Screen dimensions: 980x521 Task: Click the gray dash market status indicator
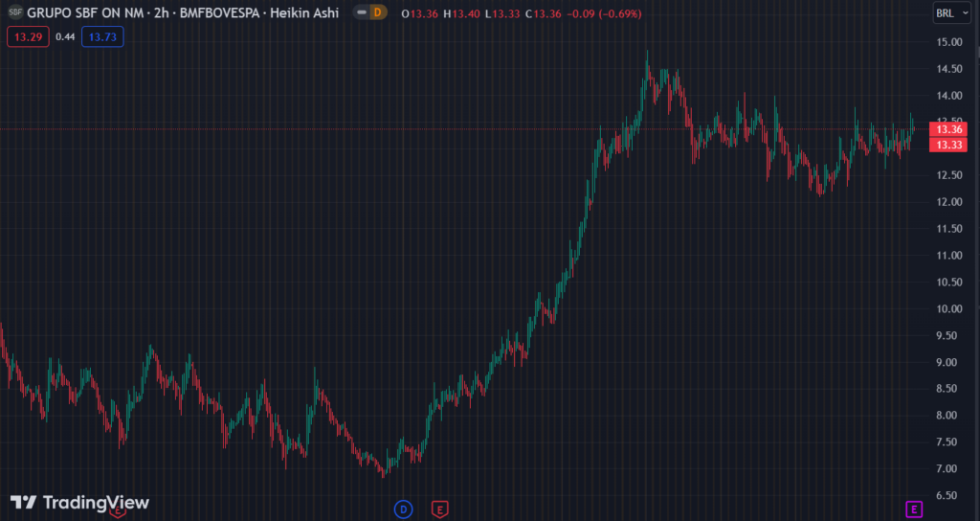click(362, 12)
